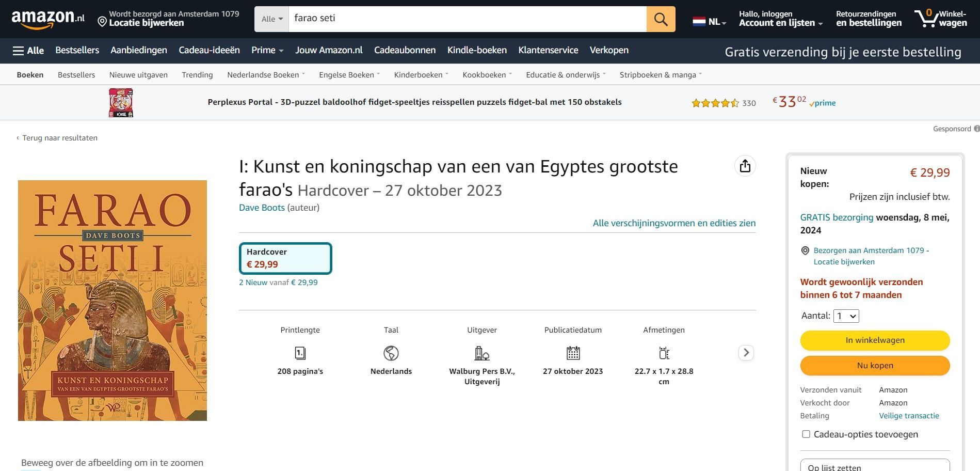Open author Dave Boots link
Image resolution: width=980 pixels, height=471 pixels.
pyautogui.click(x=262, y=208)
